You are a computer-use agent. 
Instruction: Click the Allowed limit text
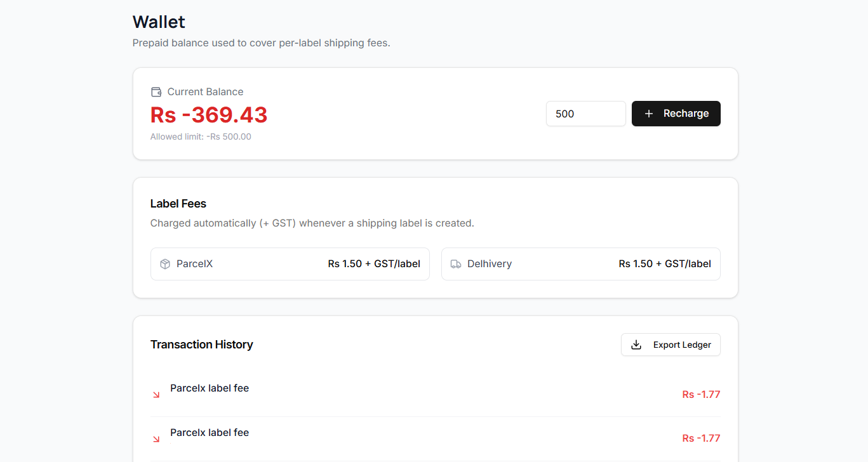(201, 136)
